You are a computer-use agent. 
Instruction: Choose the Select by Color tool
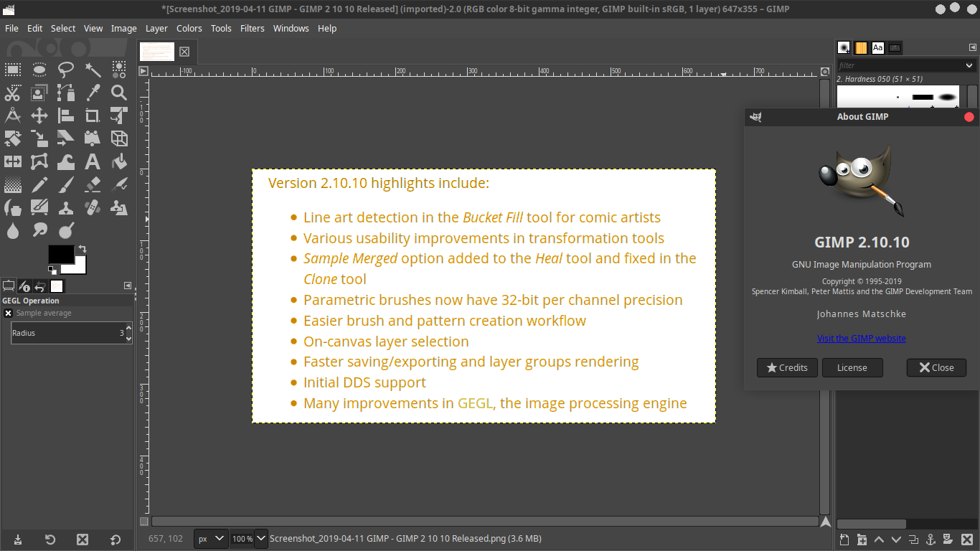click(119, 70)
